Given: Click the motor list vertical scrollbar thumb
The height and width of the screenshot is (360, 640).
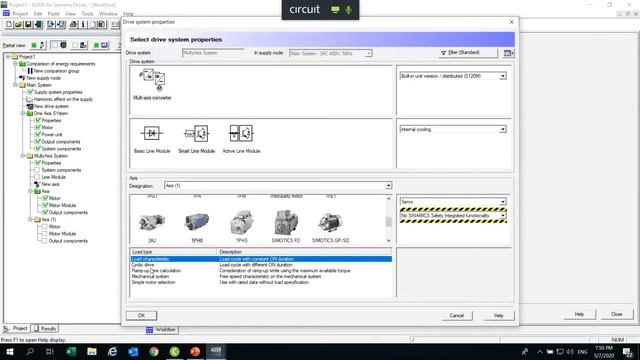Looking at the screenshot, I should [x=389, y=222].
